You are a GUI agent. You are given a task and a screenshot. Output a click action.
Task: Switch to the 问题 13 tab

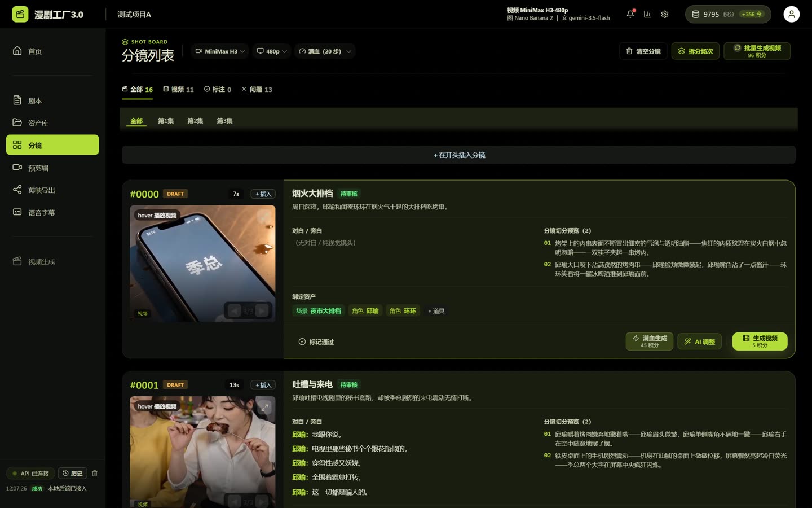pos(257,90)
